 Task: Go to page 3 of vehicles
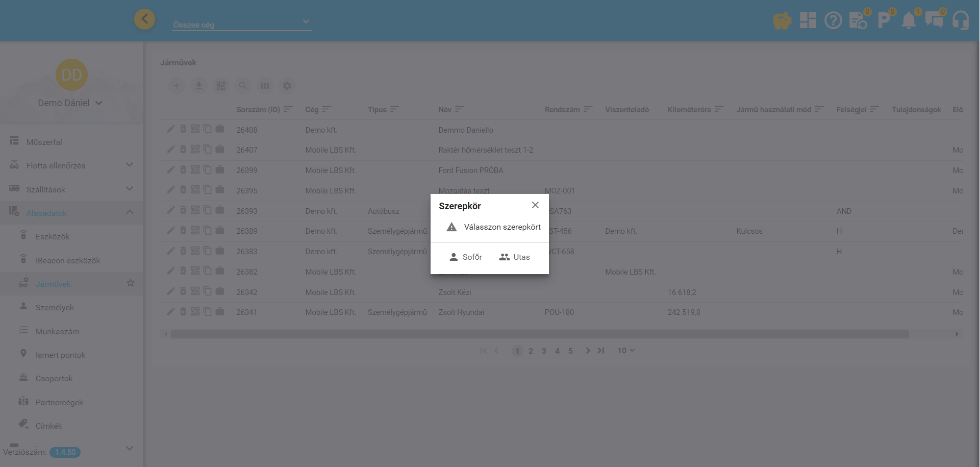(544, 351)
